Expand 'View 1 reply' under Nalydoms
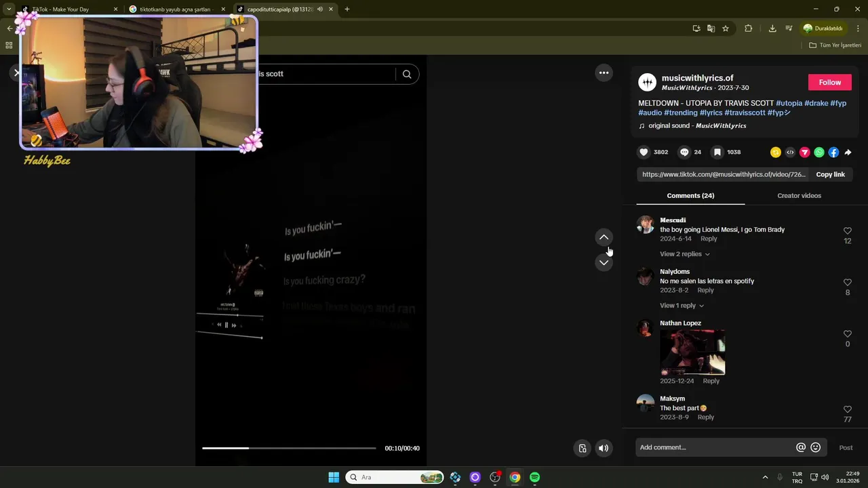Screen dimensions: 868x488 [x=682, y=306]
